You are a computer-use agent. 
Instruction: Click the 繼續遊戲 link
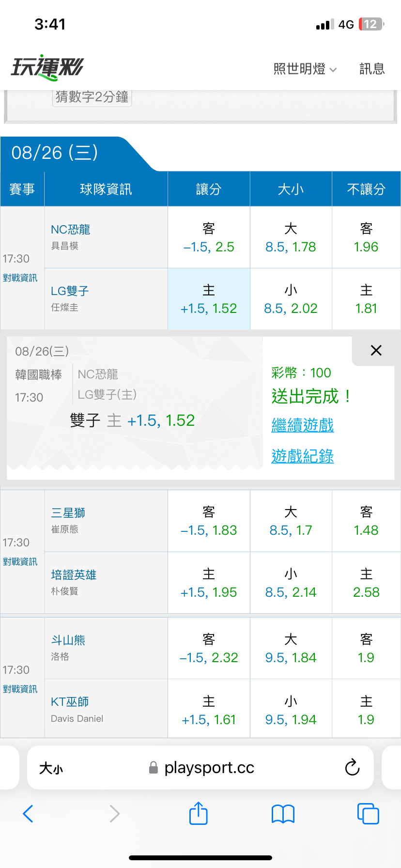pos(303,425)
